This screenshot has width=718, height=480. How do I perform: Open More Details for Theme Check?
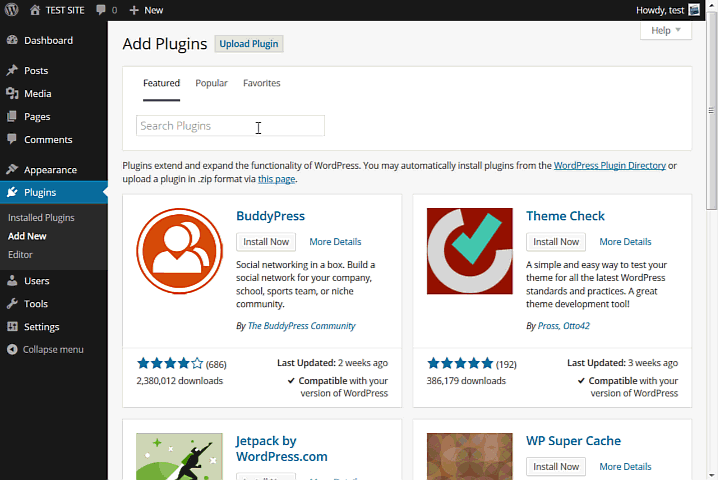click(x=625, y=242)
